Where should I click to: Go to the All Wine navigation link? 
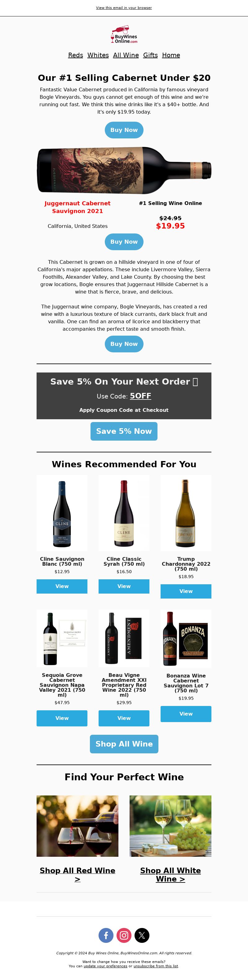pyautogui.click(x=126, y=55)
